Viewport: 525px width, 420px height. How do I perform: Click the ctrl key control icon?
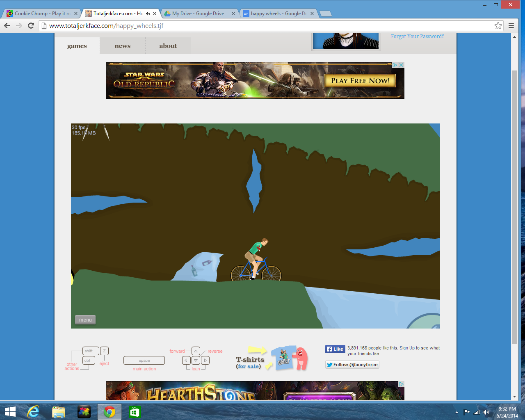point(89,361)
